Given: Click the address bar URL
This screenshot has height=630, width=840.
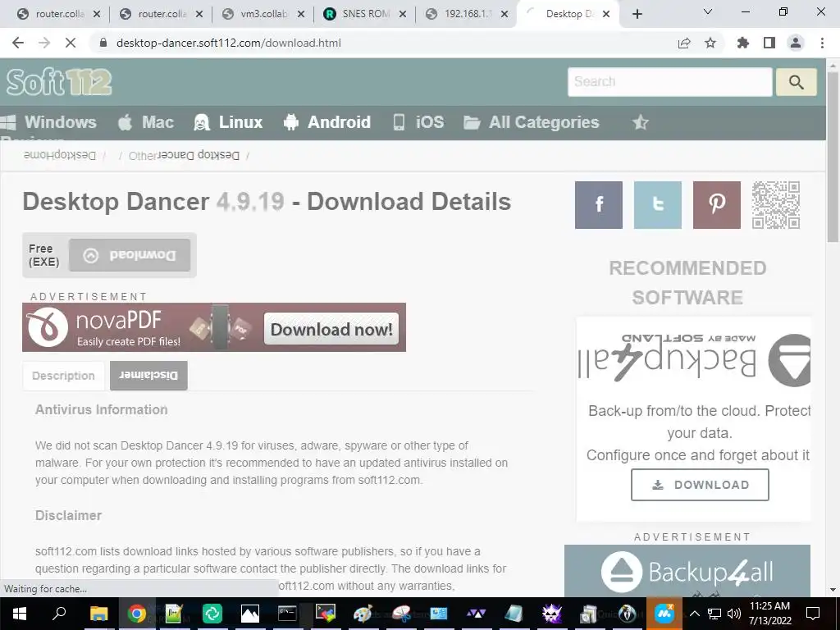Looking at the screenshot, I should (x=228, y=43).
